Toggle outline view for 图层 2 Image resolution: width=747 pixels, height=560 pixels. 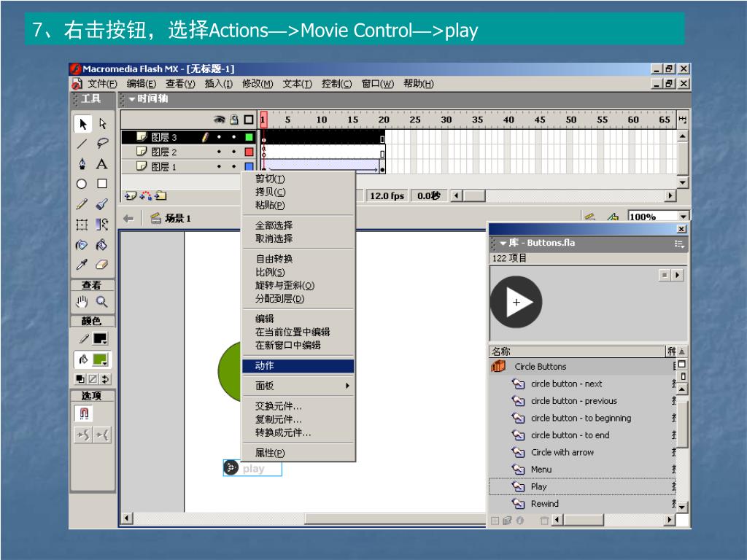pyautogui.click(x=249, y=152)
